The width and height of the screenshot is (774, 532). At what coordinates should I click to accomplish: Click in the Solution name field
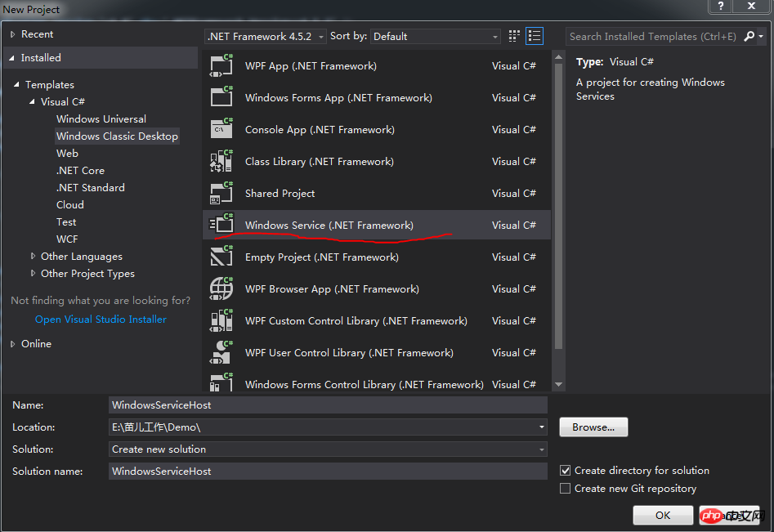[x=328, y=472]
